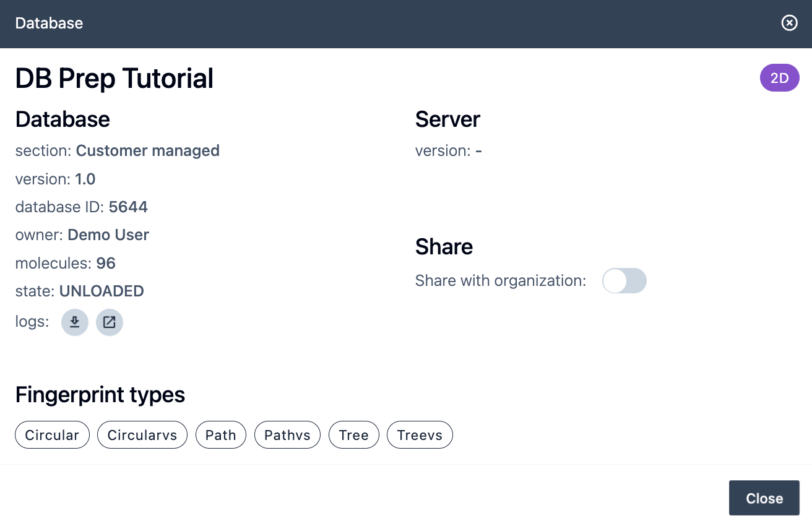Viewport: 812px width, 526px height.
Task: Dismiss dialog with the header X icon
Action: (789, 23)
